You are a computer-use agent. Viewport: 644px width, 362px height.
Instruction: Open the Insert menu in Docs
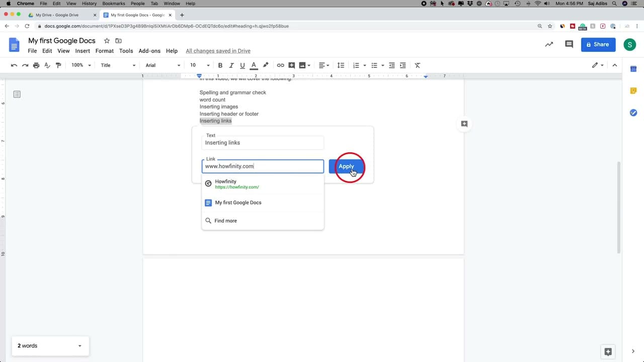pos(83,51)
